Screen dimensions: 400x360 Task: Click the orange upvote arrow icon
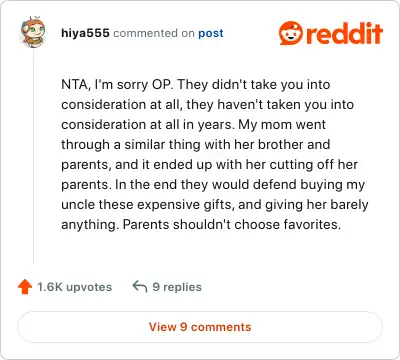[25, 287]
